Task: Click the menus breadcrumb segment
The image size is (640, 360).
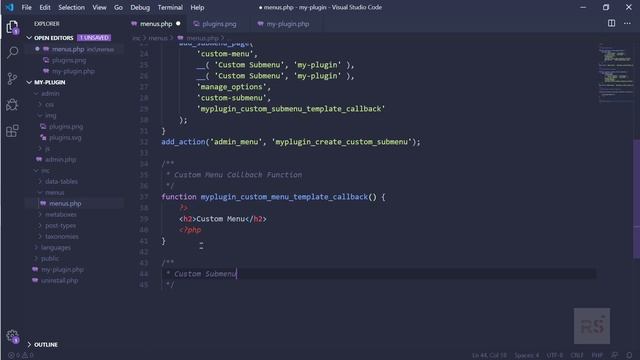Action: tap(158, 38)
